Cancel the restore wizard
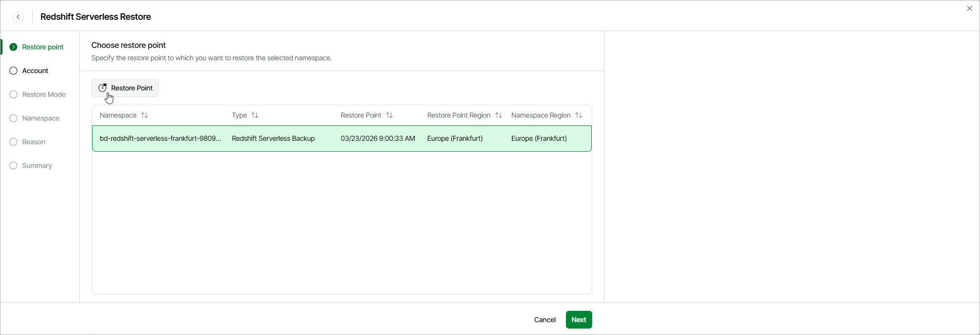The height and width of the screenshot is (335, 980). (x=545, y=320)
